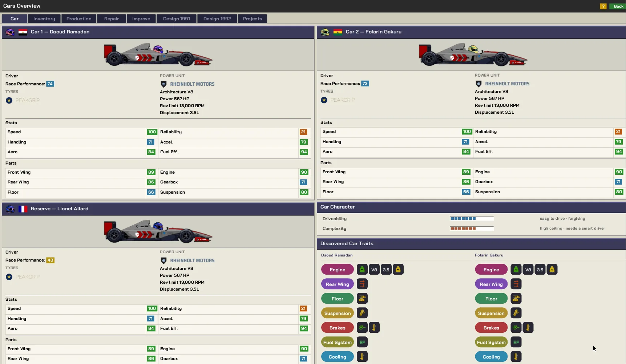Click Folarin Gakuru's 3.5 displacement trait icon

(540, 270)
